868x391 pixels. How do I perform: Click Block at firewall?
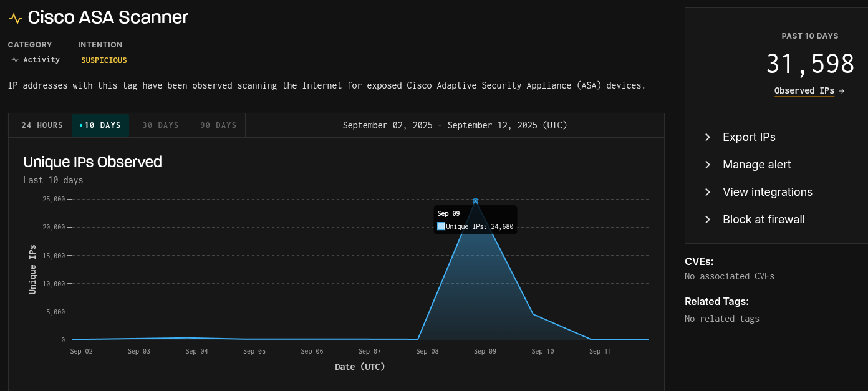coord(763,219)
